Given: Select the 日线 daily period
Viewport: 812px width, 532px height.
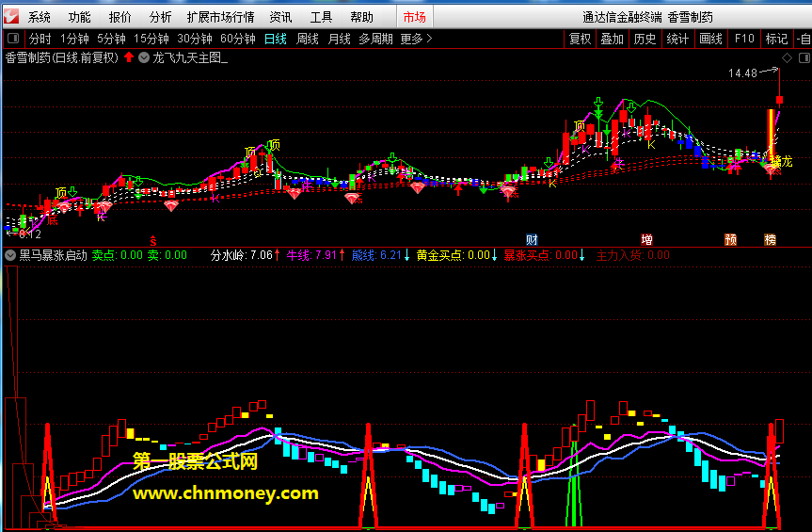Looking at the screenshot, I should pos(276,39).
